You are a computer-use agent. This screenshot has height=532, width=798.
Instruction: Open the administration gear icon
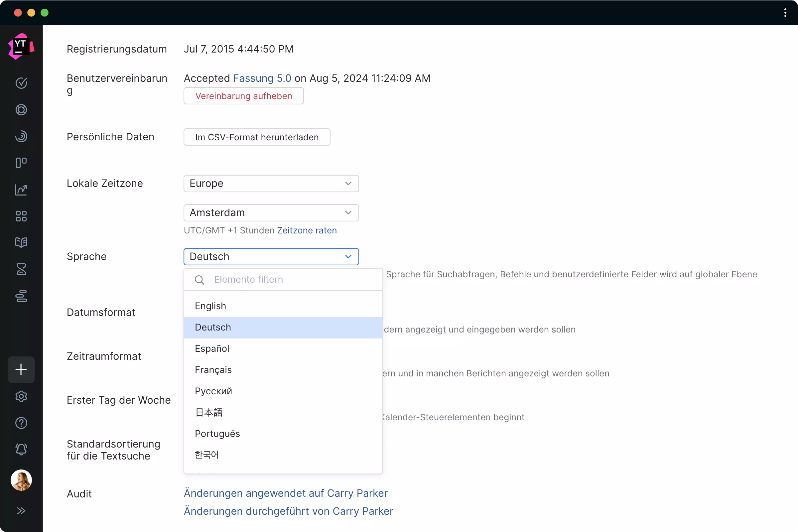[x=21, y=396]
